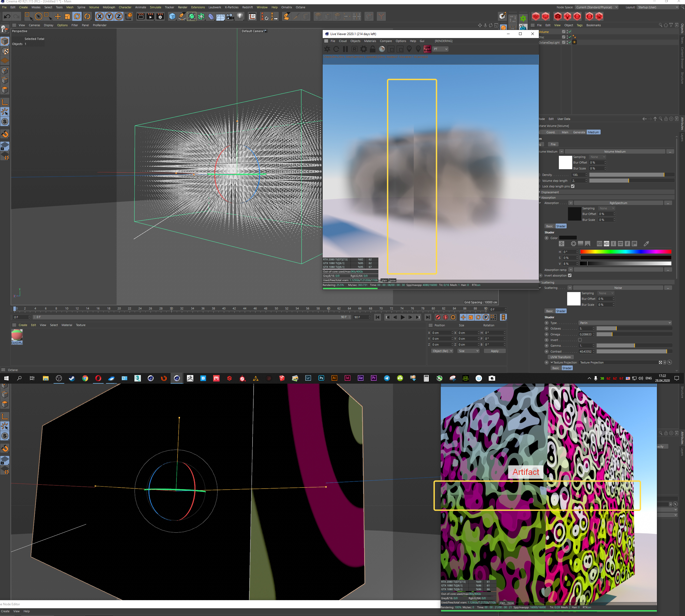The image size is (685, 616).
Task: Select the Move tool in main toolbar
Action: (x=58, y=16)
